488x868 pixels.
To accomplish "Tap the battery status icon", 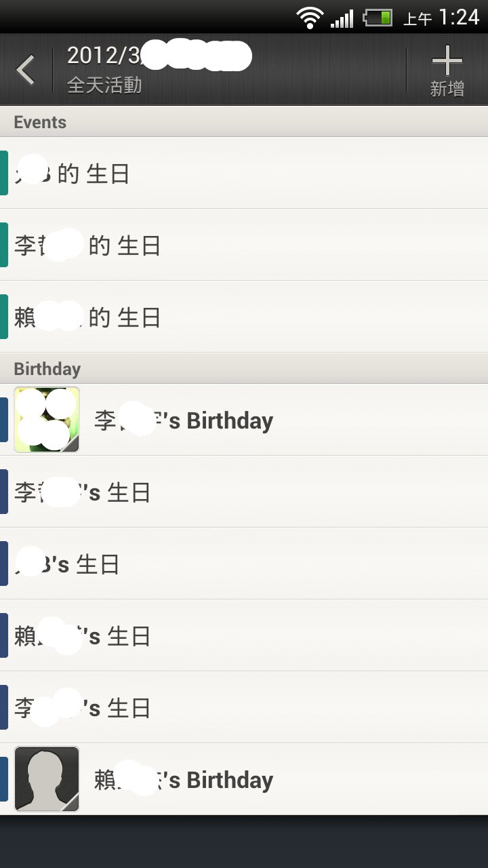I will click(x=378, y=18).
